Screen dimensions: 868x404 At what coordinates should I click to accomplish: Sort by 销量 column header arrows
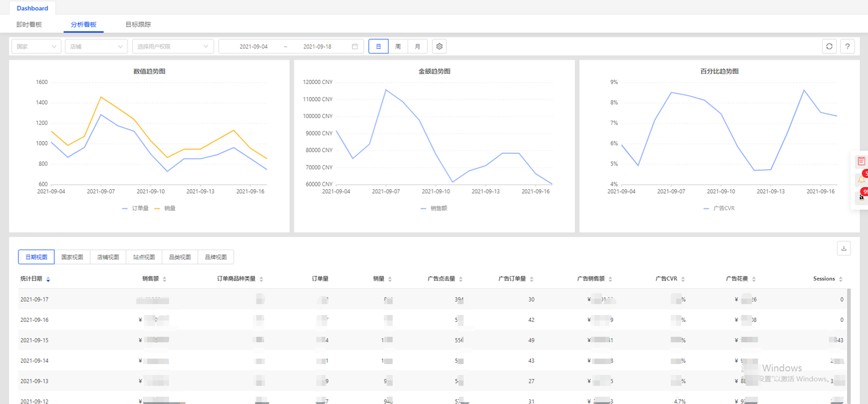coord(390,279)
